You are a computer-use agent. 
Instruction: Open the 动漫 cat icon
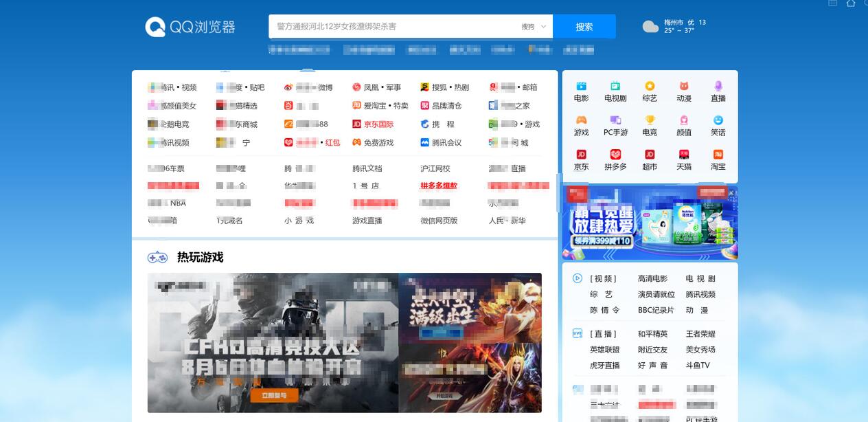pyautogui.click(x=684, y=86)
